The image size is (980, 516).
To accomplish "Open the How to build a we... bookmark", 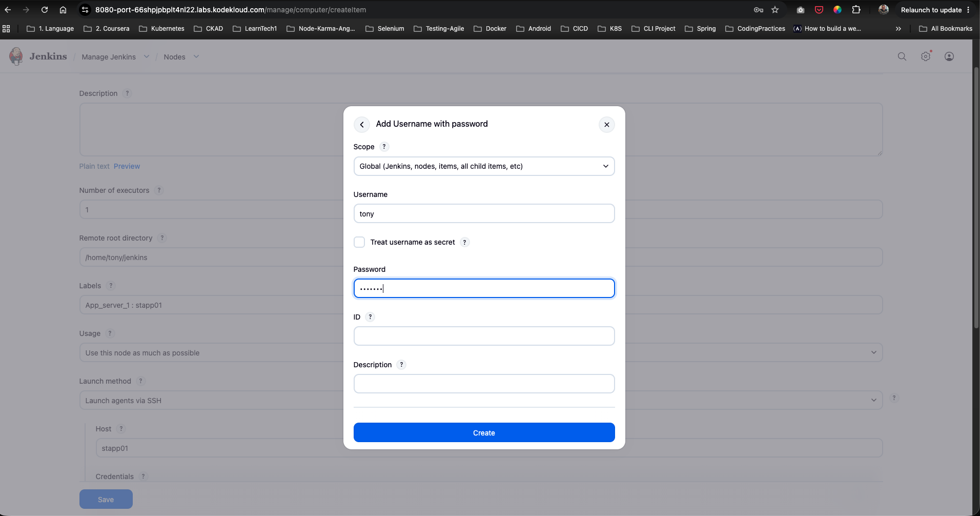I will coord(827,29).
